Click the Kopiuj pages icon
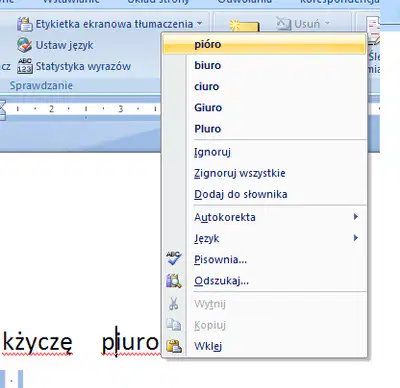The width and height of the screenshot is (400, 388). 174,325
